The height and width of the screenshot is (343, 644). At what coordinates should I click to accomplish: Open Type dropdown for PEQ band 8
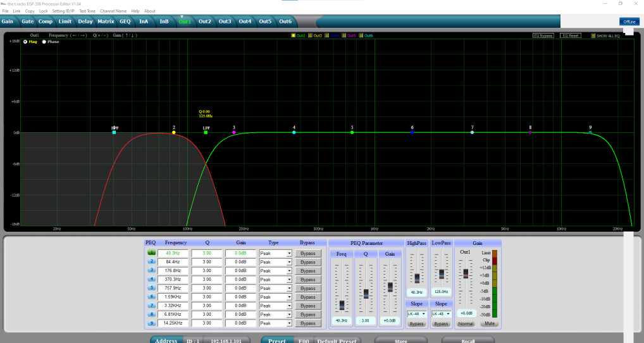tap(289, 315)
